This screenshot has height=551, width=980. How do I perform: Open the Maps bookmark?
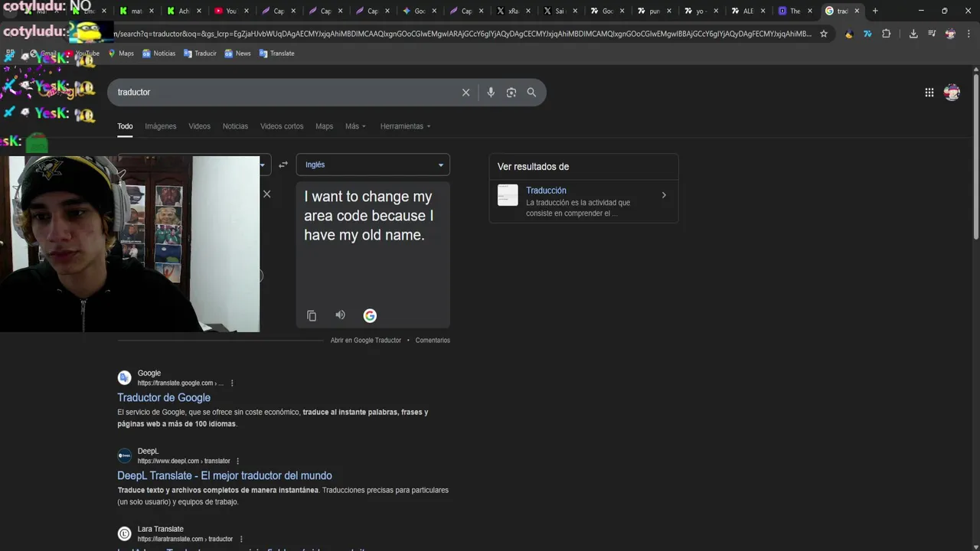click(x=121, y=54)
